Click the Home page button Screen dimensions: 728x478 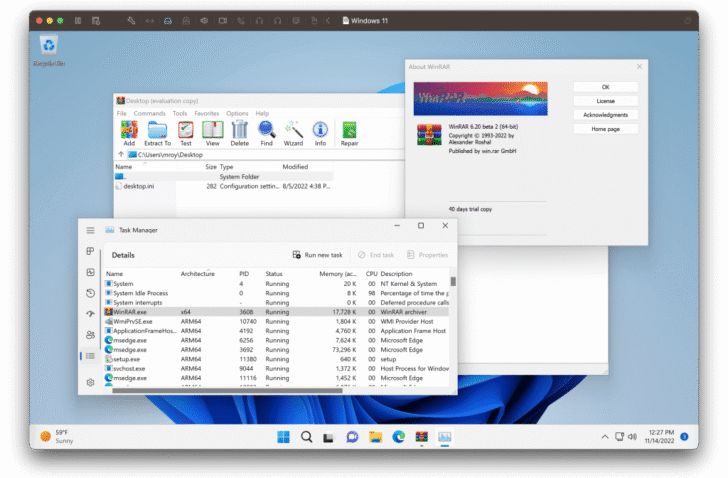tap(605, 129)
